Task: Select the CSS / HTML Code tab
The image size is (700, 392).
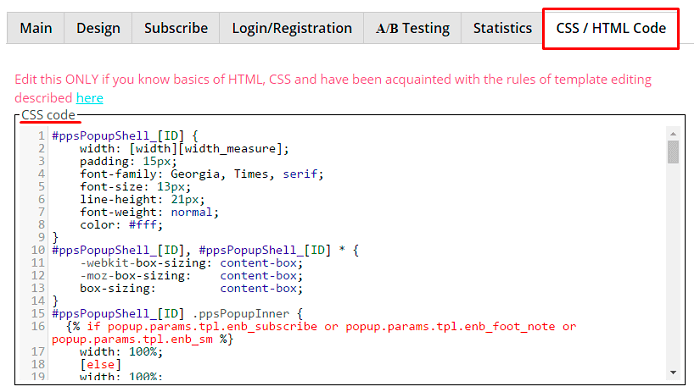Action: [611, 29]
